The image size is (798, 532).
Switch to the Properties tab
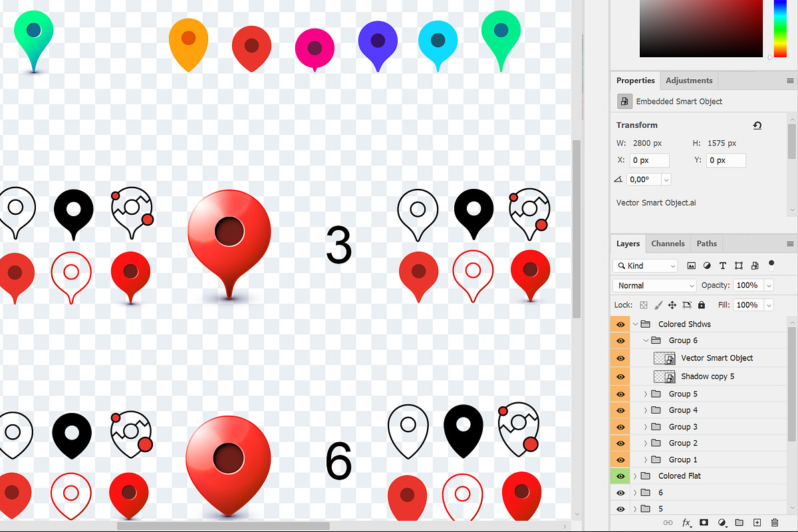point(636,80)
